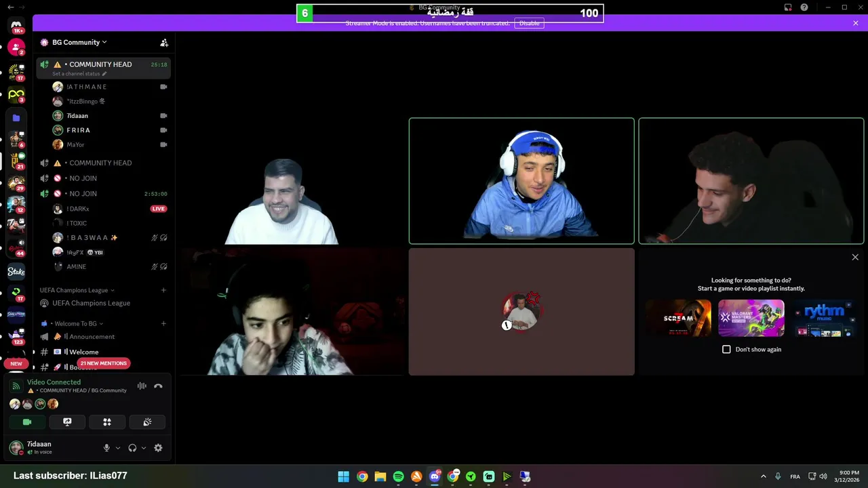Open User Settings gear

[x=158, y=448]
